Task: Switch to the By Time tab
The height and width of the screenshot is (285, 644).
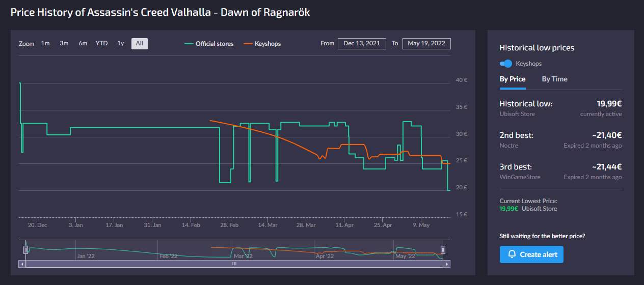Action: [554, 79]
